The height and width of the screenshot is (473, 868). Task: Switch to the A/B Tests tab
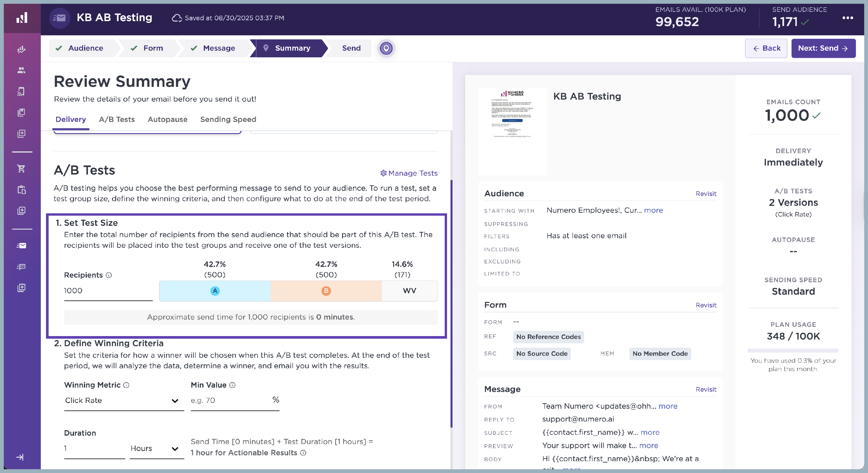click(117, 119)
